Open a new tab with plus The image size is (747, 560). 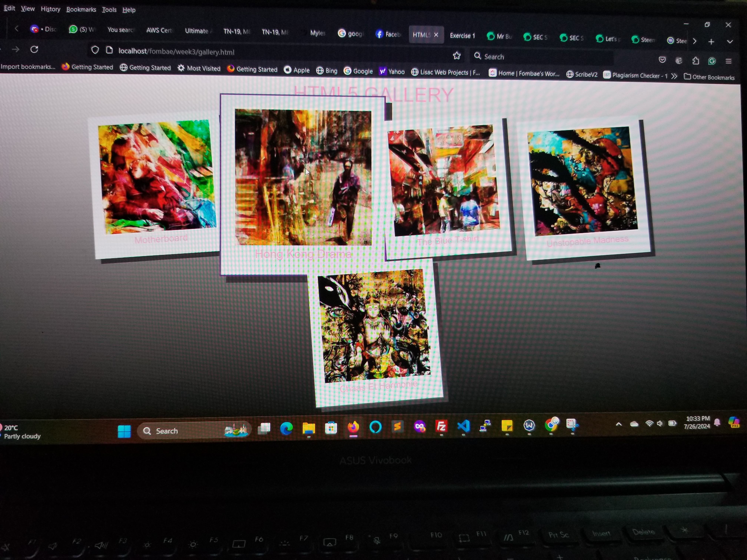tap(711, 41)
